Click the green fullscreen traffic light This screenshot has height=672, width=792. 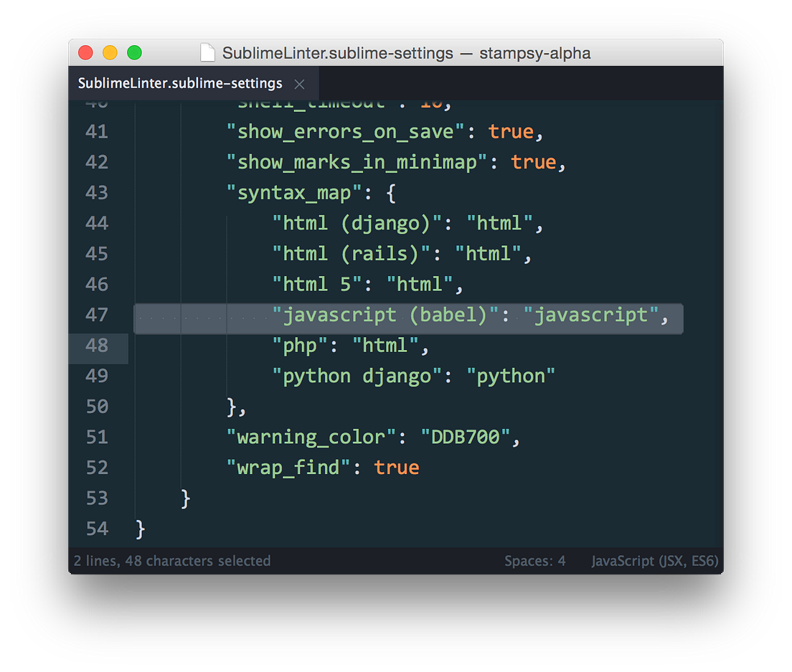(133, 52)
